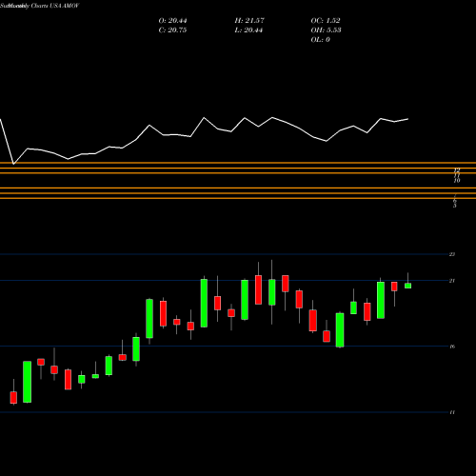The width and height of the screenshot is (476, 476).
Task: Click the 'L: 20.44' low price value
Action: coord(248,30)
